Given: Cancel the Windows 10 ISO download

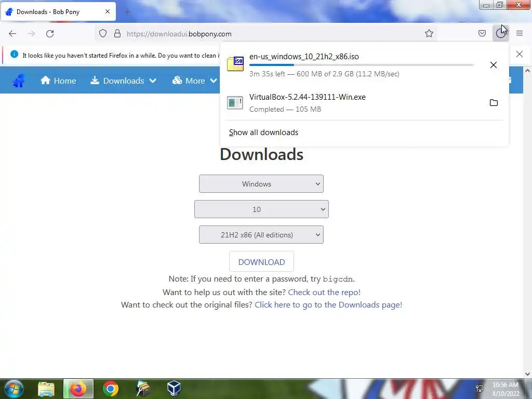Looking at the screenshot, I should [494, 65].
